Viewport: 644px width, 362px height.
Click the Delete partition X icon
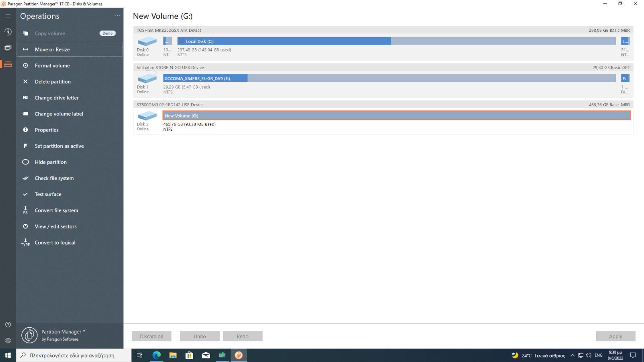25,82
